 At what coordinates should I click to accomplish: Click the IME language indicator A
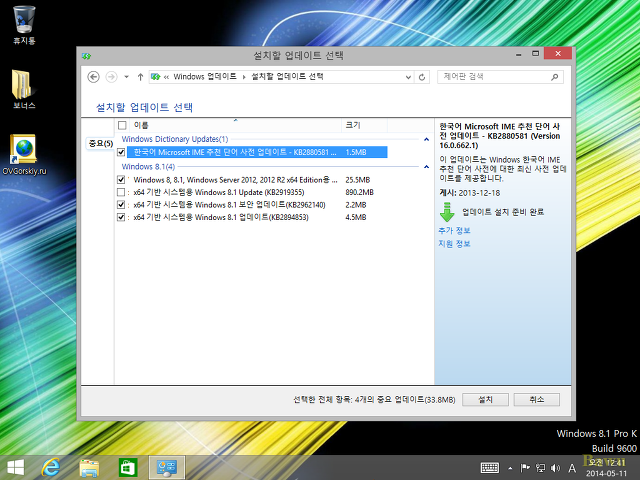point(572,468)
